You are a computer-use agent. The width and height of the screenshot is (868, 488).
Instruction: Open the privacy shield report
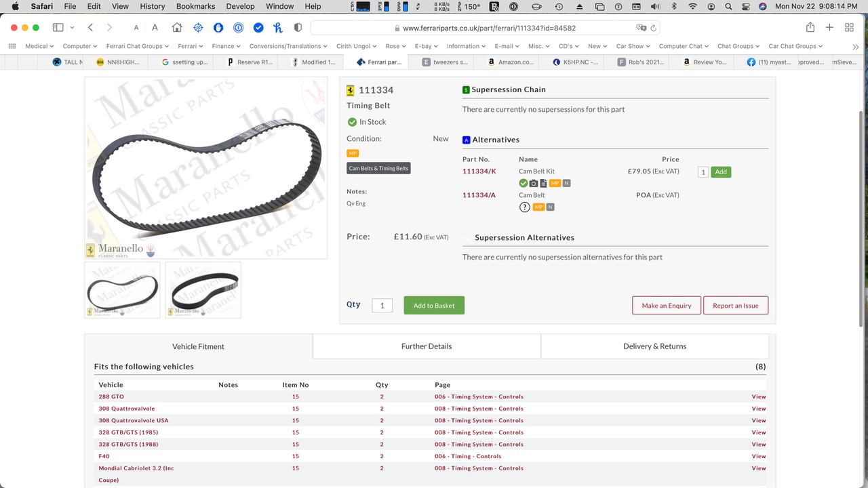[x=298, y=28]
